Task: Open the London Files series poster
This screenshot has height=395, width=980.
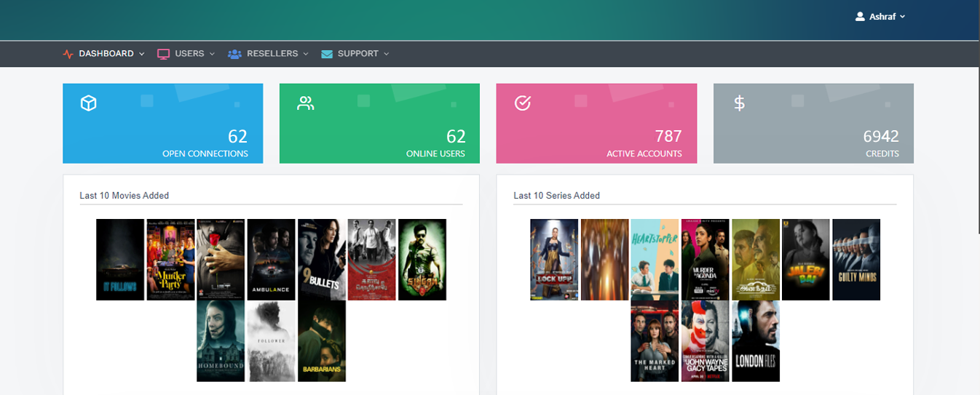Action: click(756, 341)
